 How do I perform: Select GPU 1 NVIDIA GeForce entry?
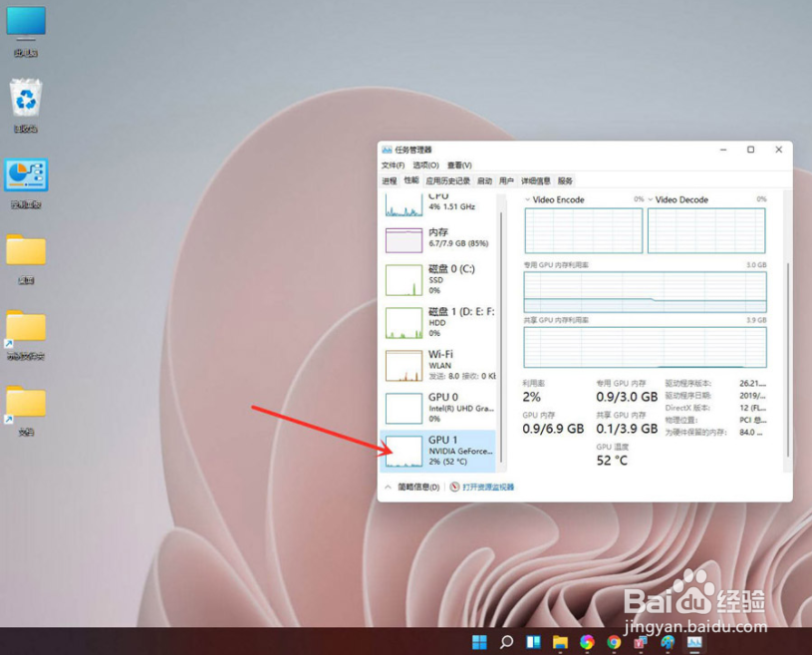tap(438, 451)
